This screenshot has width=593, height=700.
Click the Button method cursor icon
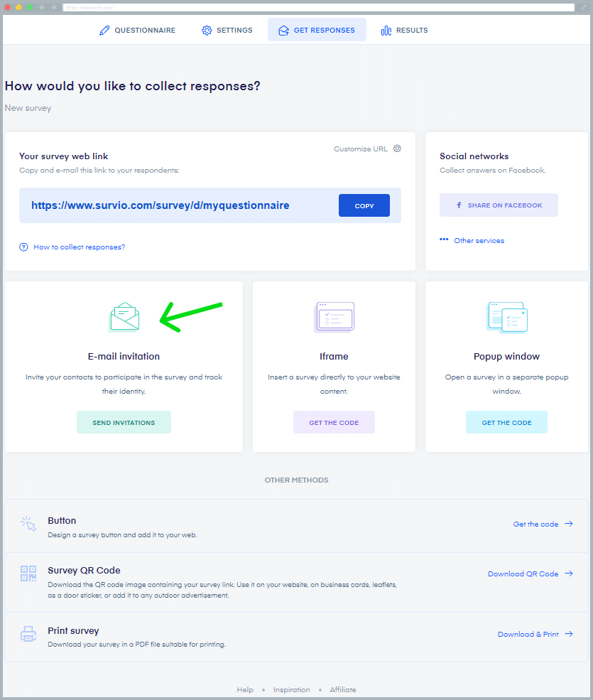pos(28,524)
